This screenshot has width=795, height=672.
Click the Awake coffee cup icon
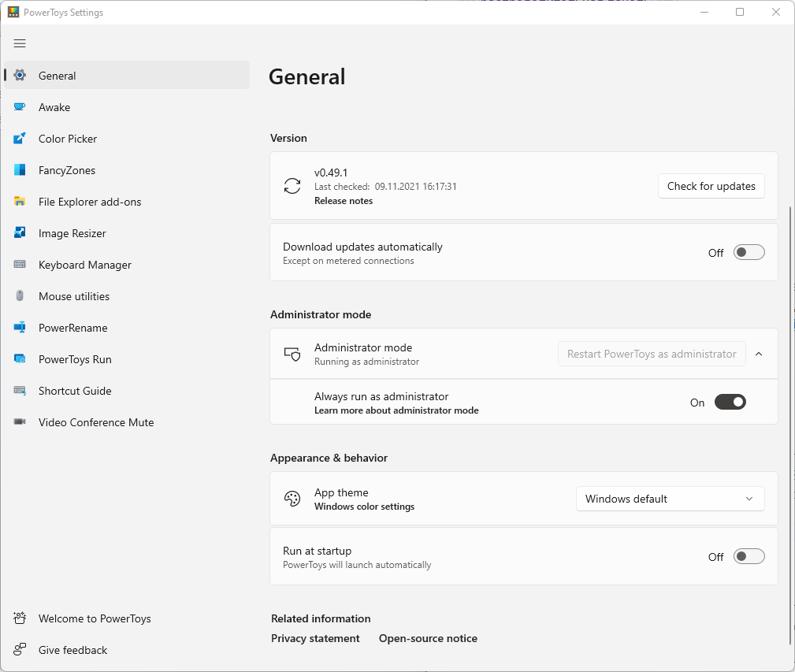pos(20,107)
